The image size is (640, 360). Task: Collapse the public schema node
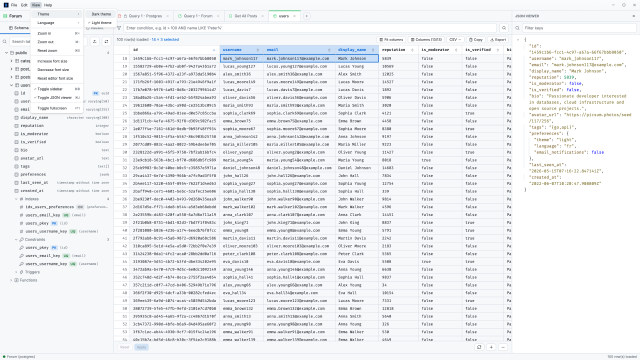point(7,53)
